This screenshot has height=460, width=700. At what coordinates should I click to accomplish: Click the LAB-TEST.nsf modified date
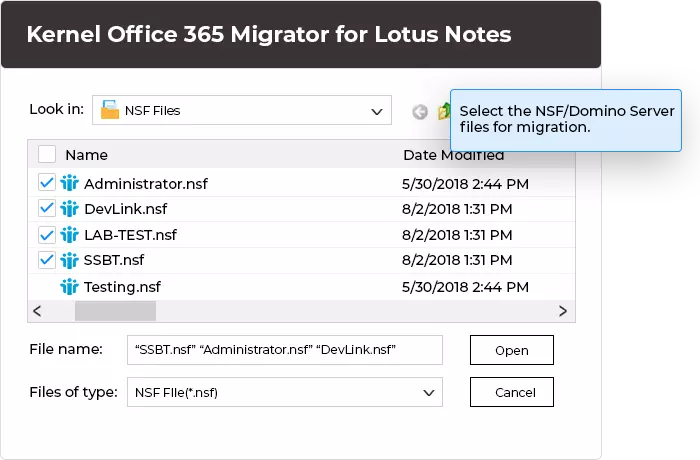point(457,235)
